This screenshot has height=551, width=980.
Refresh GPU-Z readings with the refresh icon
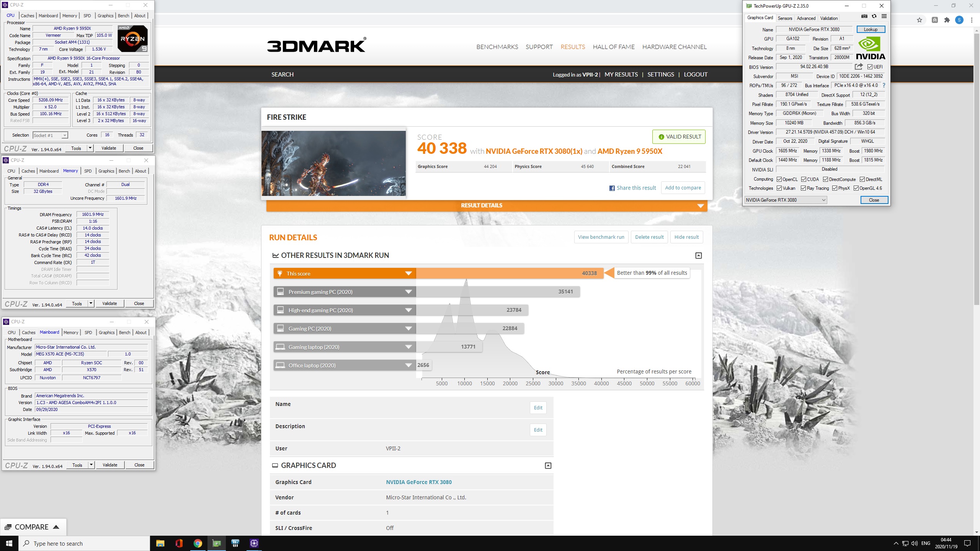[x=874, y=16]
